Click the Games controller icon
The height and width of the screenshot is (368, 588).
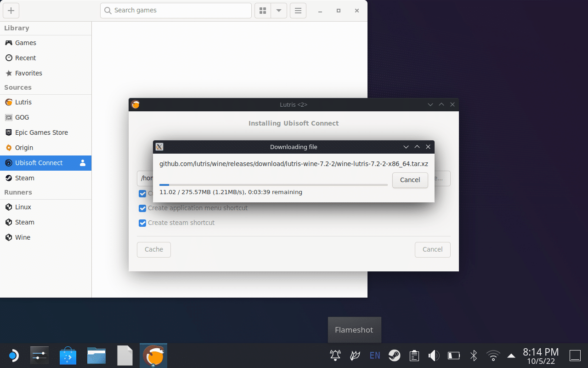[8, 43]
